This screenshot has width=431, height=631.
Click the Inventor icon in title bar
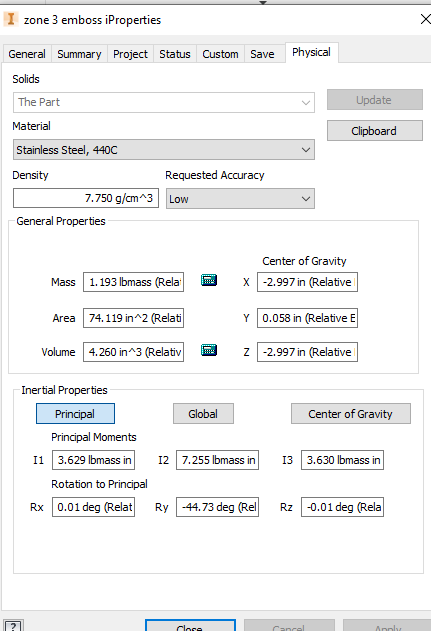(x=11, y=19)
